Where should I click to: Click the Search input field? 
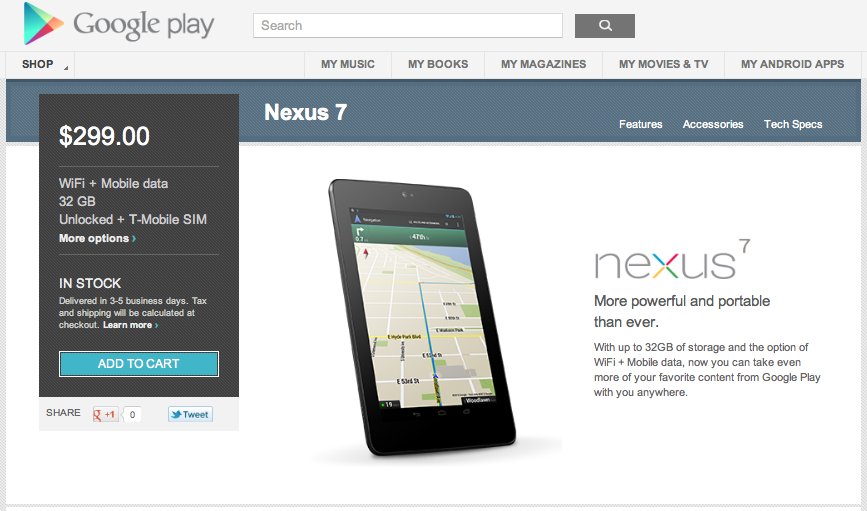(408, 25)
